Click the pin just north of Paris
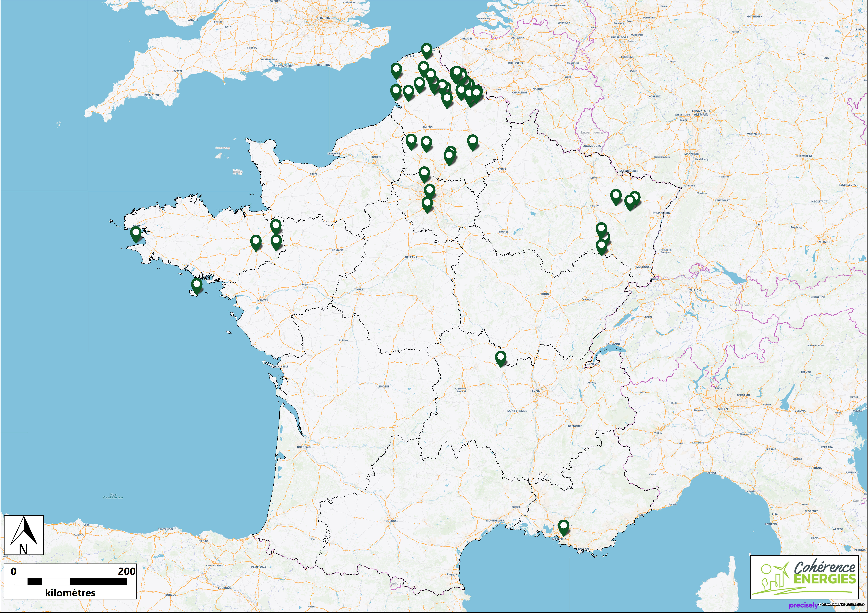868x613 pixels. (424, 174)
